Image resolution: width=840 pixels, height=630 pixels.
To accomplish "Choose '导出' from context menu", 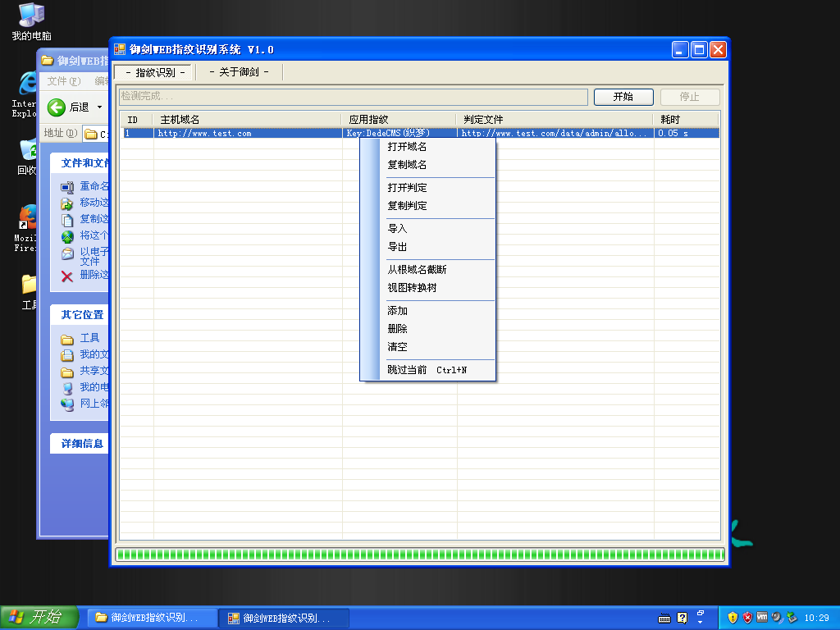I will point(397,247).
